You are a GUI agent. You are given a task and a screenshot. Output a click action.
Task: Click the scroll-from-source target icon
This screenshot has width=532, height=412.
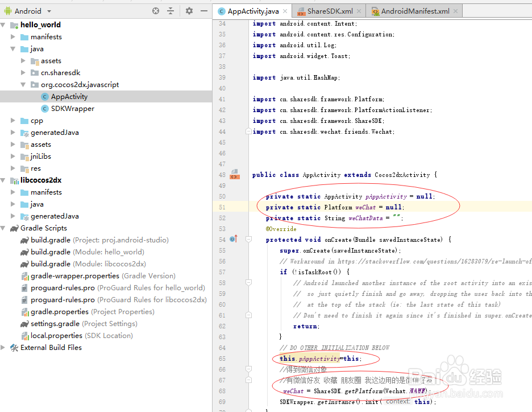coord(156,11)
